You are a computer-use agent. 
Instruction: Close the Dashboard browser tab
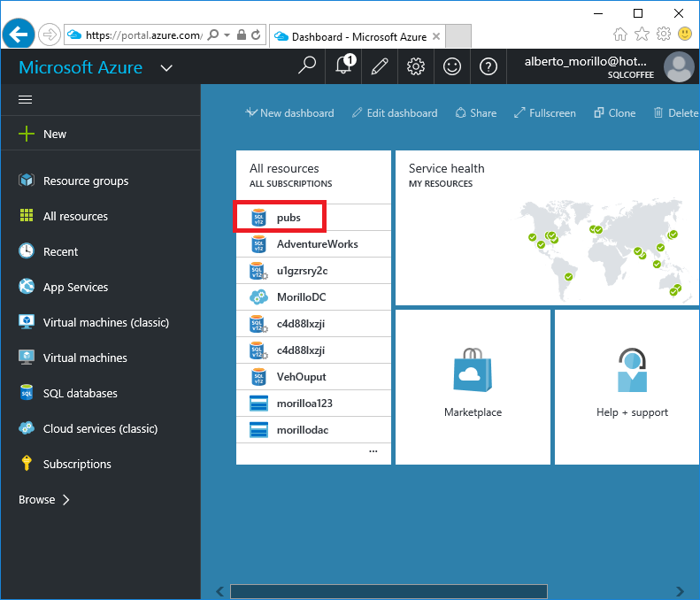click(436, 36)
